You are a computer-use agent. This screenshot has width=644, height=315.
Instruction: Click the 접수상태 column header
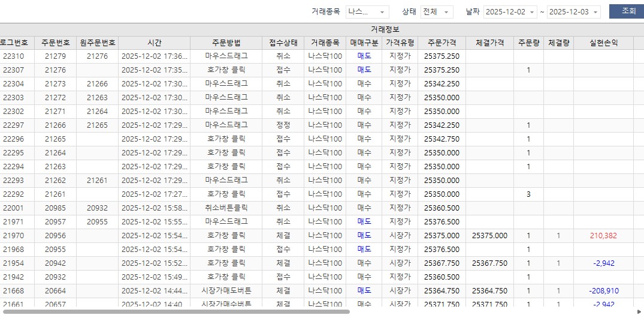pos(283,43)
